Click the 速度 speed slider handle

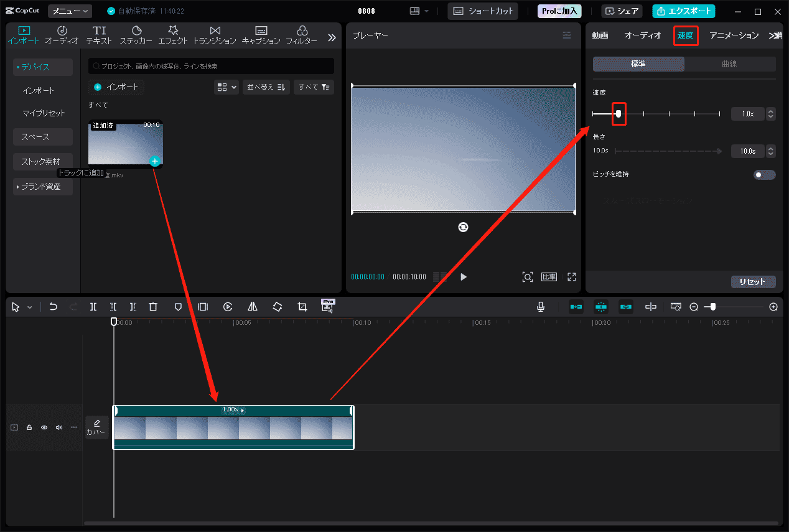point(618,114)
